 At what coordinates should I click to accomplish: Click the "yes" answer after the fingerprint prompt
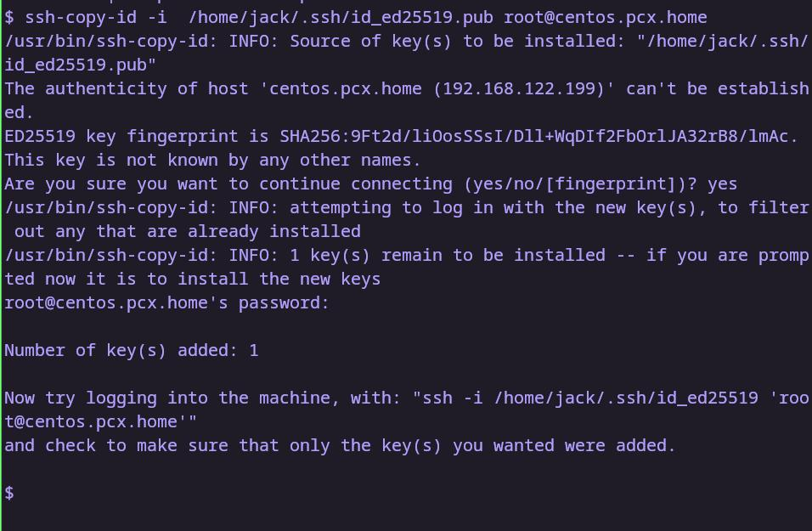(722, 184)
